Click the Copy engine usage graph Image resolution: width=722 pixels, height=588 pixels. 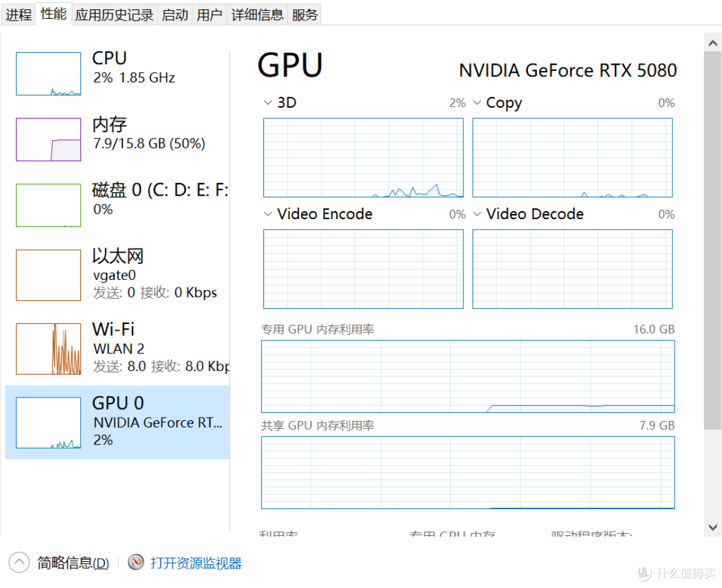(x=572, y=157)
